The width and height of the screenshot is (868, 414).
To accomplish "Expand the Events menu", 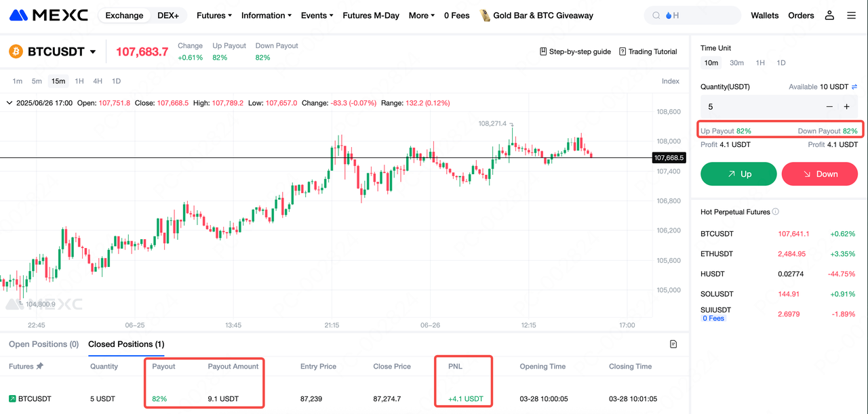I will (x=317, y=16).
